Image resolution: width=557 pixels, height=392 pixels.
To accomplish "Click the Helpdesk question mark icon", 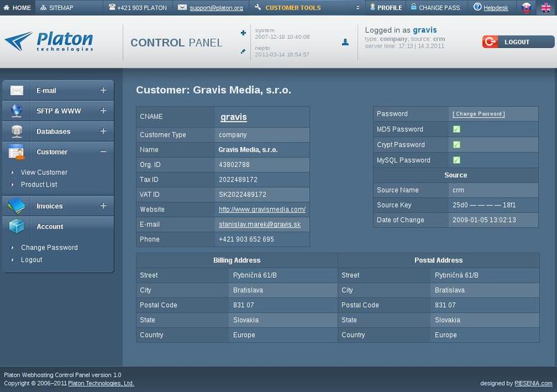I will pyautogui.click(x=478, y=7).
